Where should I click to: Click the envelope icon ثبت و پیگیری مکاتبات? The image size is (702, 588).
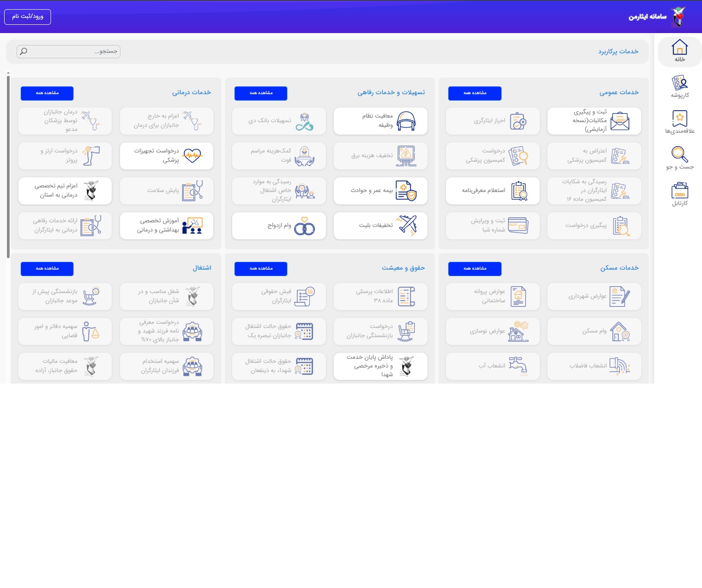(620, 121)
